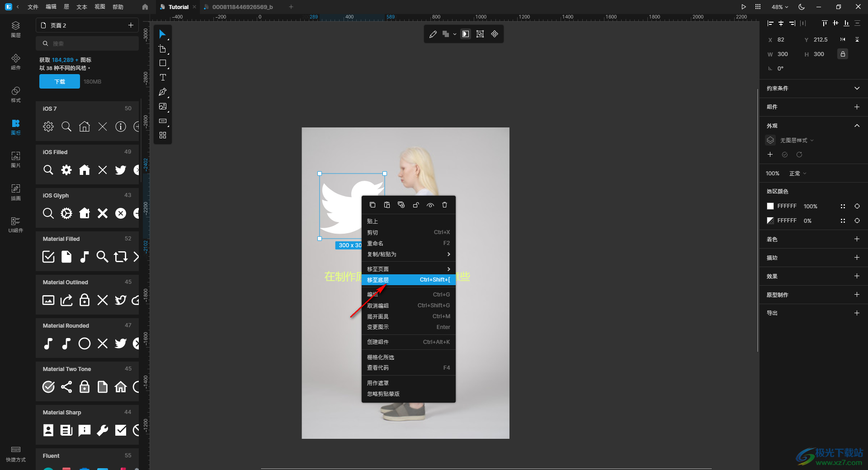
Task: Click the play preview button
Action: 743,7
